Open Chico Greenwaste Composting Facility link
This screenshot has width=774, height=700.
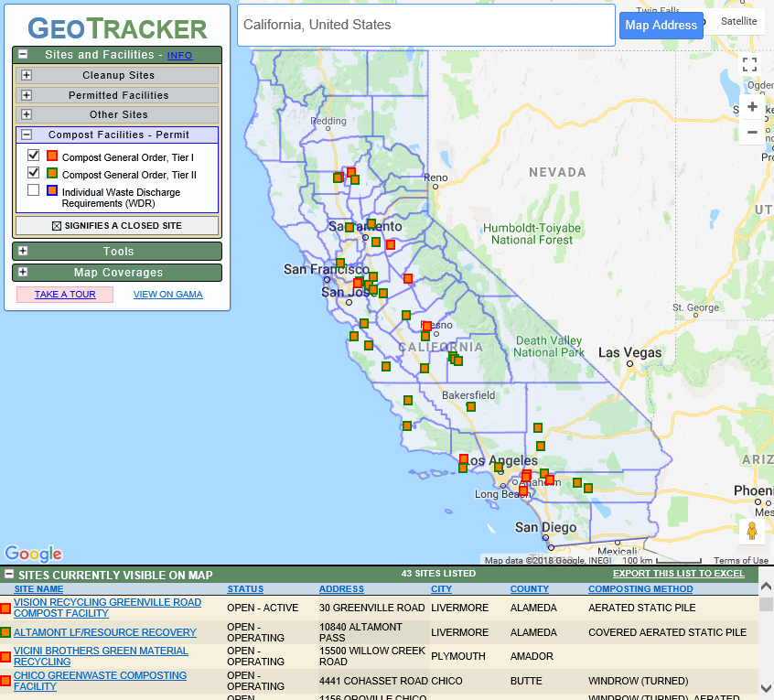[x=100, y=681]
